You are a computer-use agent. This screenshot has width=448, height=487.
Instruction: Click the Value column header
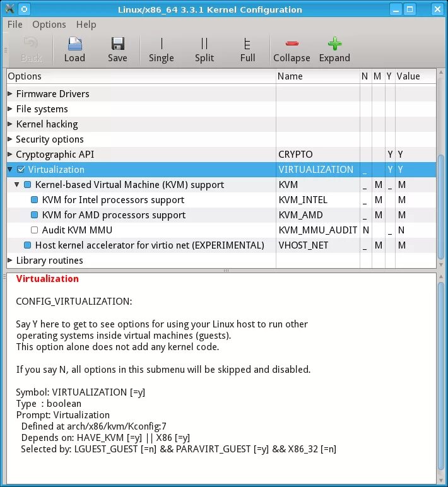tap(415, 76)
